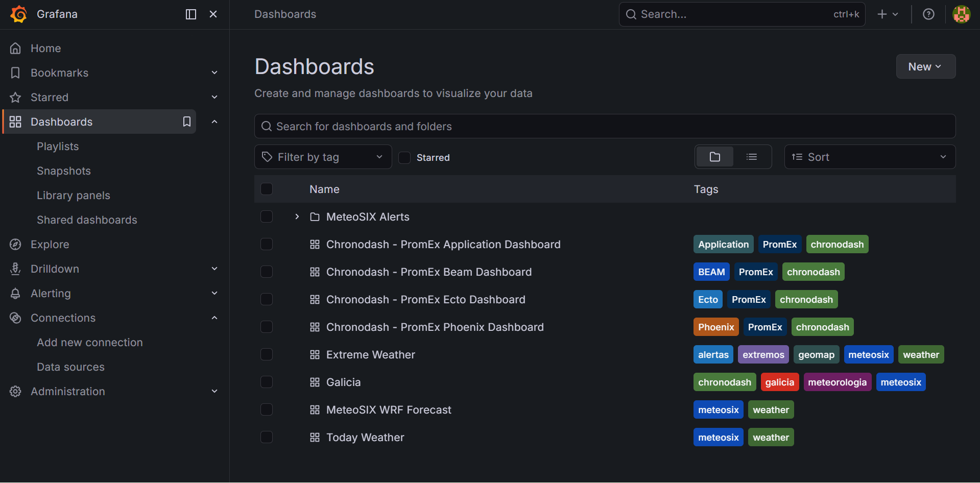Click the Dashboards grid icon in sidebar
Image resolution: width=980 pixels, height=483 pixels.
click(15, 122)
